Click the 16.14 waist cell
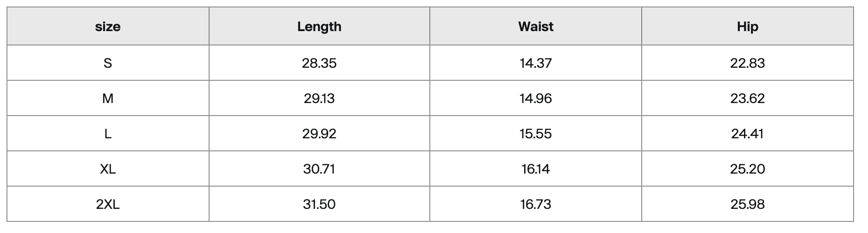 (x=536, y=168)
